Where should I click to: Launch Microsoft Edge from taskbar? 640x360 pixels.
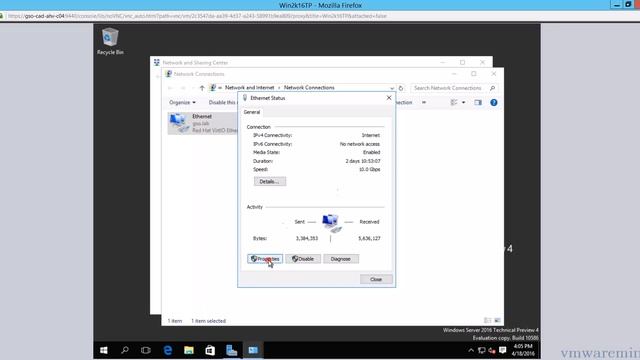coord(167,350)
